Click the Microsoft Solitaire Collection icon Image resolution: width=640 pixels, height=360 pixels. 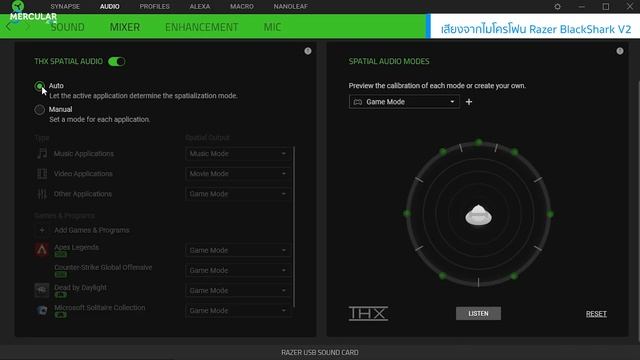pos(42,310)
